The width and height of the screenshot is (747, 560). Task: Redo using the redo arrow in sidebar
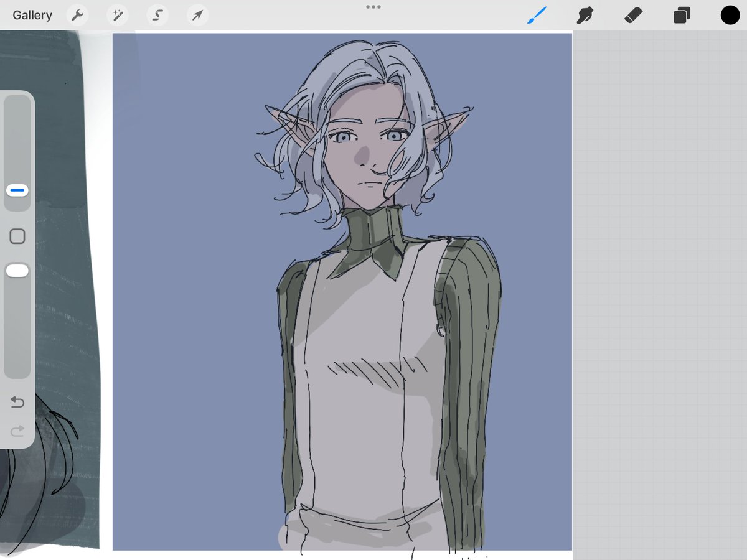point(17,431)
